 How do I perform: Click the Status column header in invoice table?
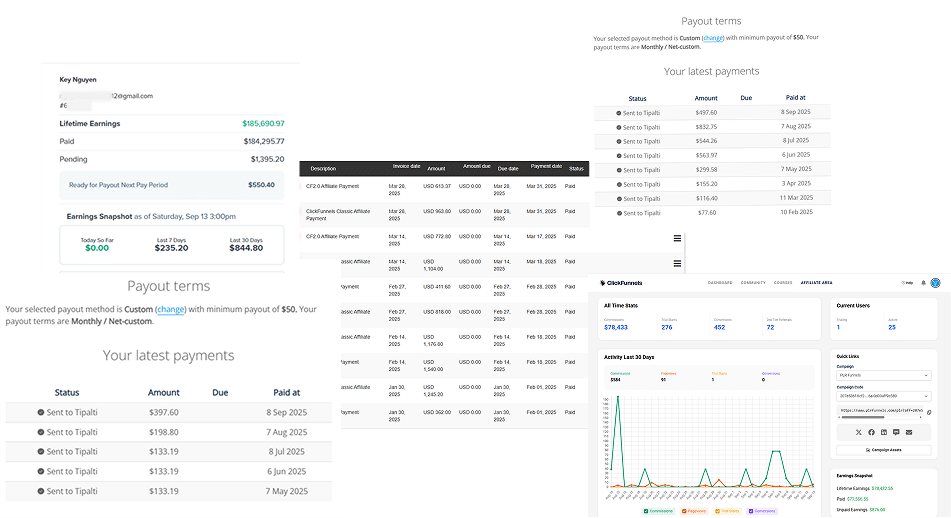[576, 169]
